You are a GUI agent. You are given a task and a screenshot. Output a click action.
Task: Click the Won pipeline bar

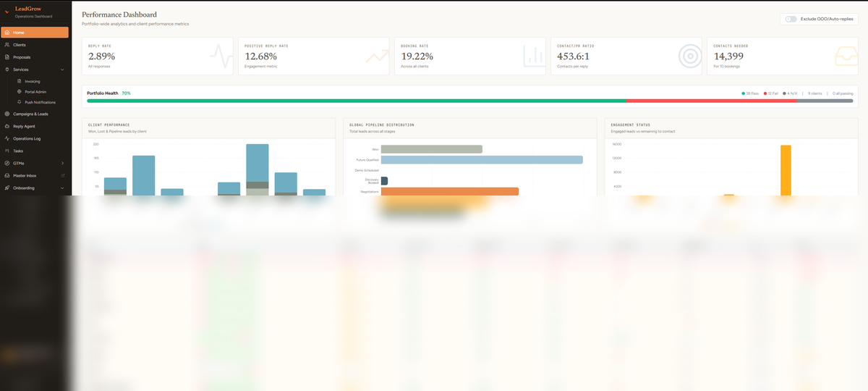pyautogui.click(x=432, y=149)
